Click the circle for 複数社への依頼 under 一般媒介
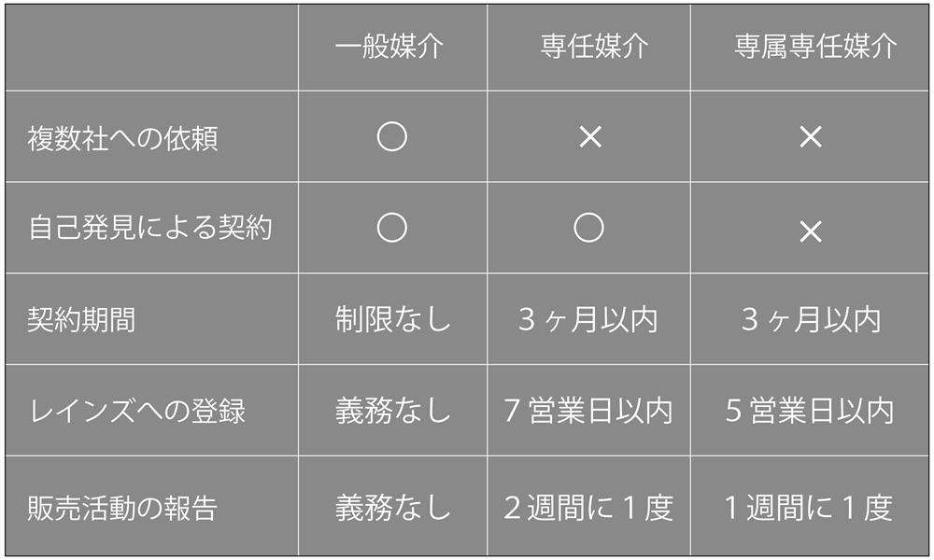Viewport: 934px width, 560px height. [392, 137]
